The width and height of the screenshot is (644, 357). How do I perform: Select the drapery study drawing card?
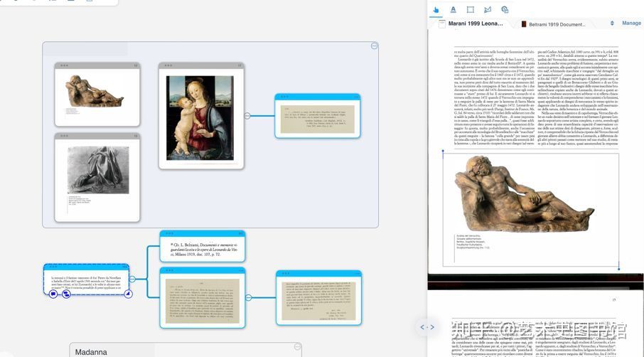(x=97, y=178)
